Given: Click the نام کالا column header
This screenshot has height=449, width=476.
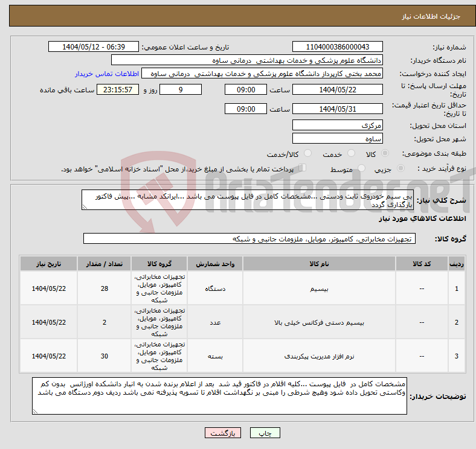Looking at the screenshot, I should pos(319,264).
